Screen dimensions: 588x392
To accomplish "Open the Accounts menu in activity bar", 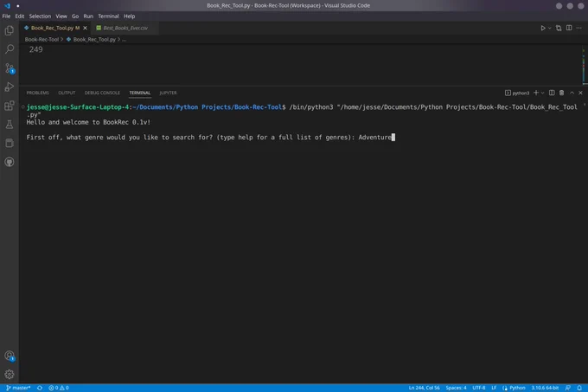I will [10, 356].
